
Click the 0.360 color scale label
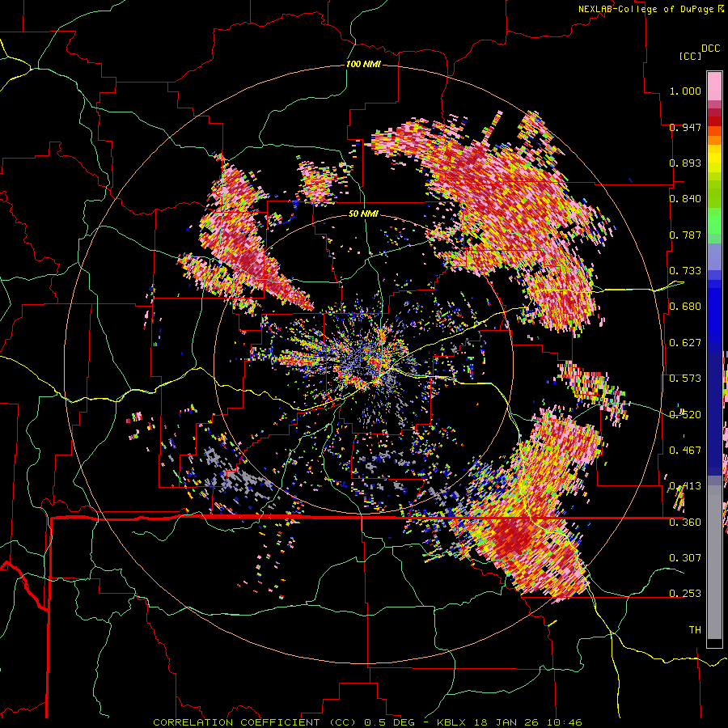[685, 523]
